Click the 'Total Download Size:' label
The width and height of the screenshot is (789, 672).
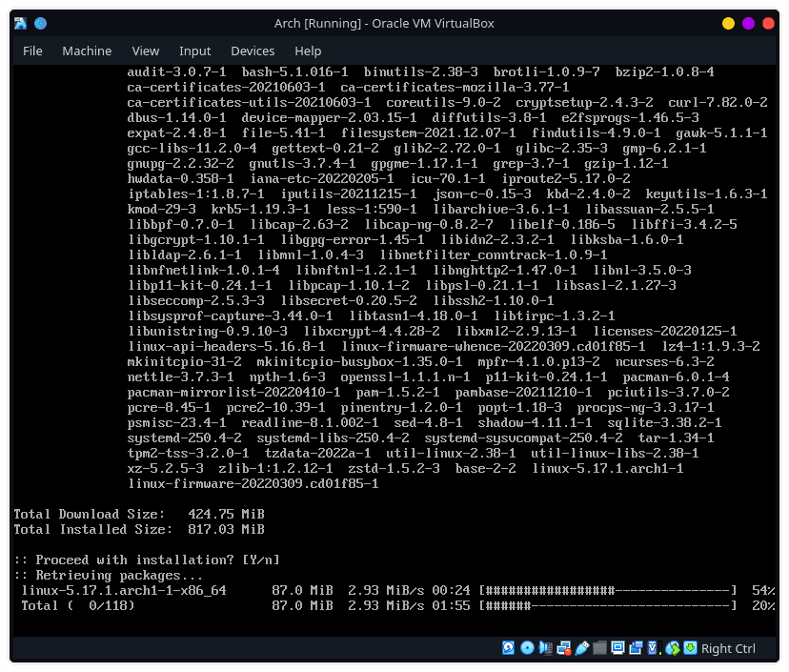pyautogui.click(x=89, y=514)
